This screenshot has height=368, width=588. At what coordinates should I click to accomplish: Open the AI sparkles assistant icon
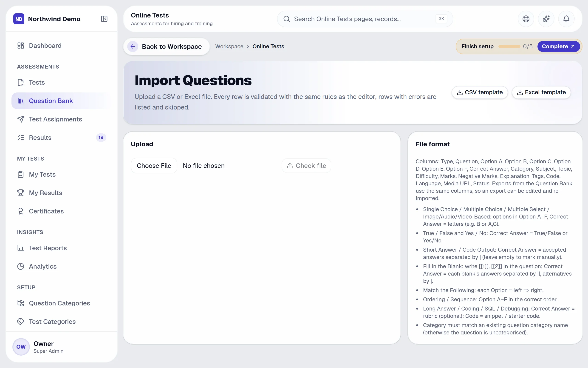(x=546, y=19)
